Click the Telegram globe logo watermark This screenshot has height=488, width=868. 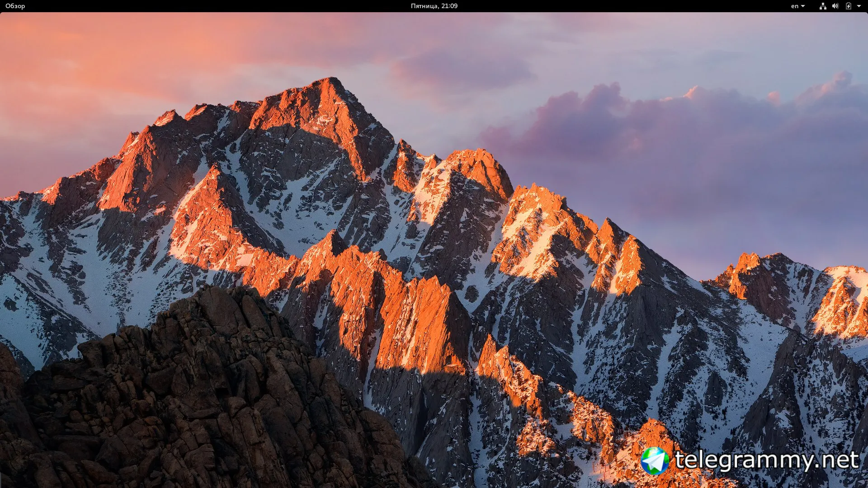pos(655,461)
